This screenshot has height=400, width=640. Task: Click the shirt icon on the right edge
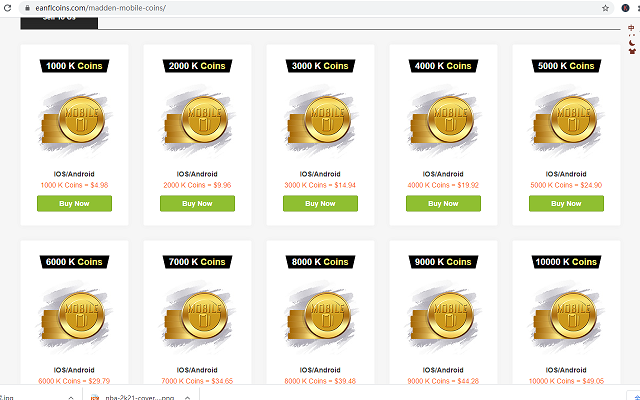[632, 51]
